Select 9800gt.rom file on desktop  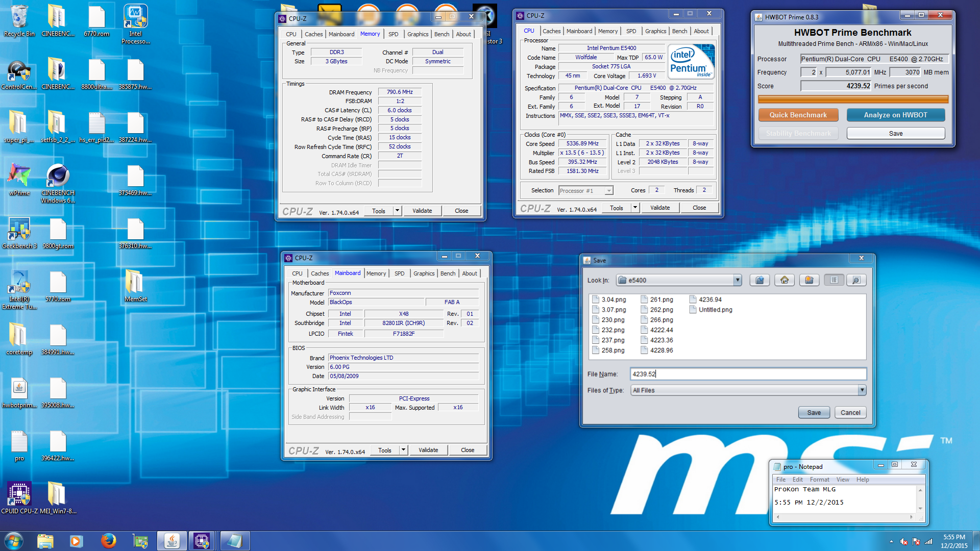58,234
